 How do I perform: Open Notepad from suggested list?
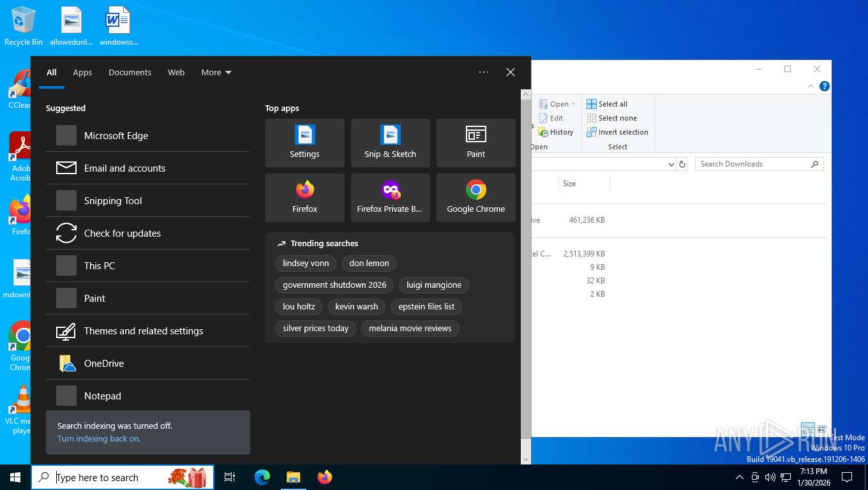pyautogui.click(x=147, y=396)
